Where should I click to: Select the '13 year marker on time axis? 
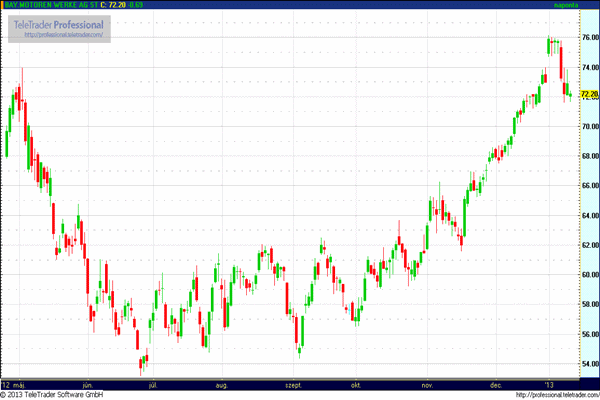click(549, 384)
